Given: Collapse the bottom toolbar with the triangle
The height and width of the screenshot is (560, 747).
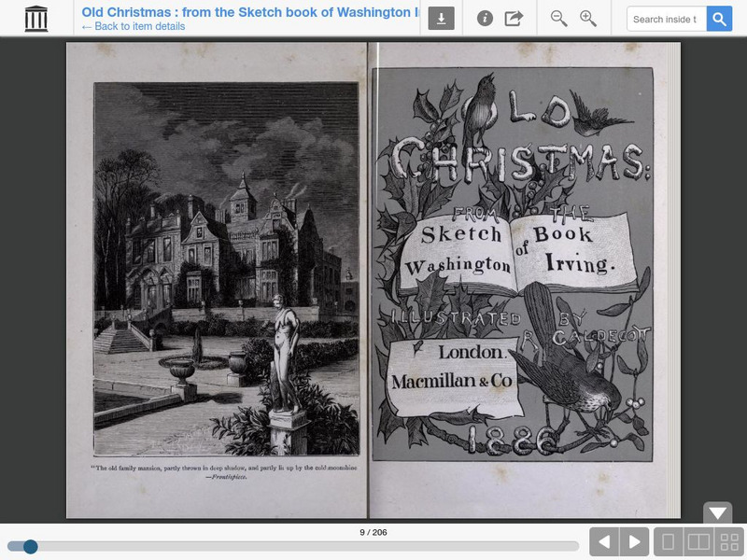Looking at the screenshot, I should click(718, 511).
